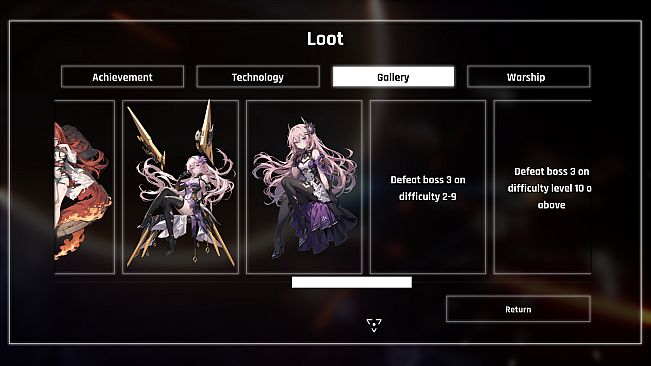
Task: Open the red-haired character artwork card
Action: tap(84, 187)
